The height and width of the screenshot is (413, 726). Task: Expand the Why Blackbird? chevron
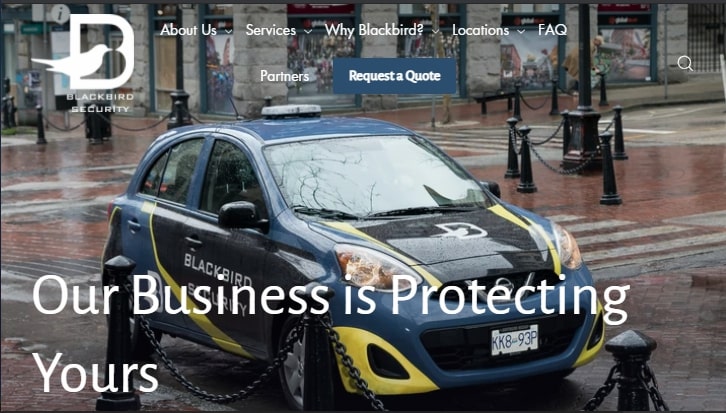(x=435, y=31)
